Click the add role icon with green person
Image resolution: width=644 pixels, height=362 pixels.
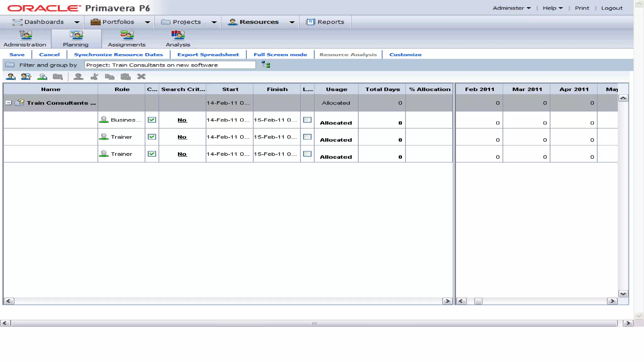click(x=42, y=76)
